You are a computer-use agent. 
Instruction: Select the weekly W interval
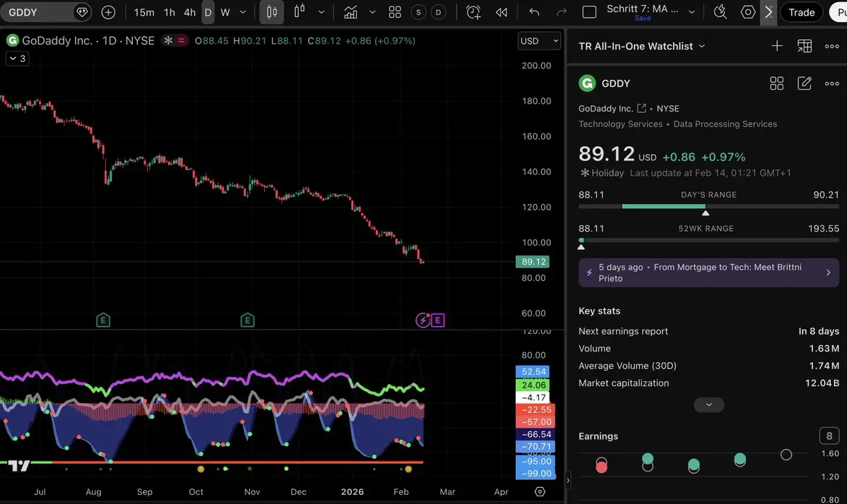click(225, 12)
